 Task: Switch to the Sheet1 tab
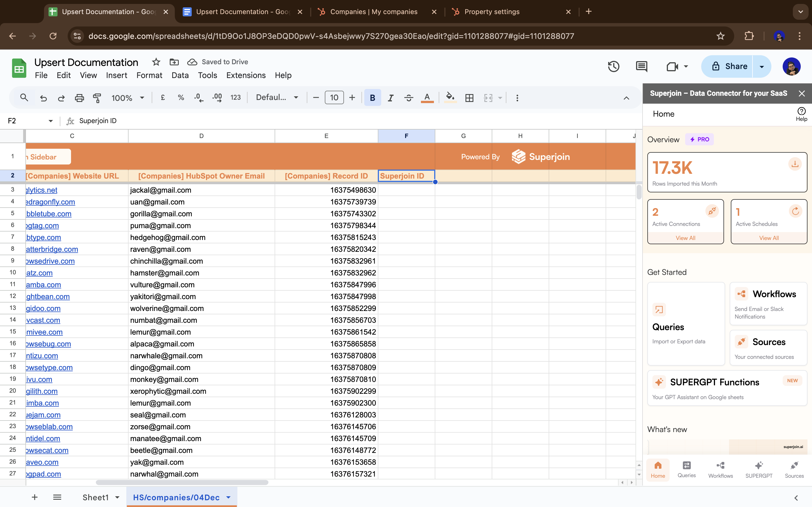coord(96,497)
